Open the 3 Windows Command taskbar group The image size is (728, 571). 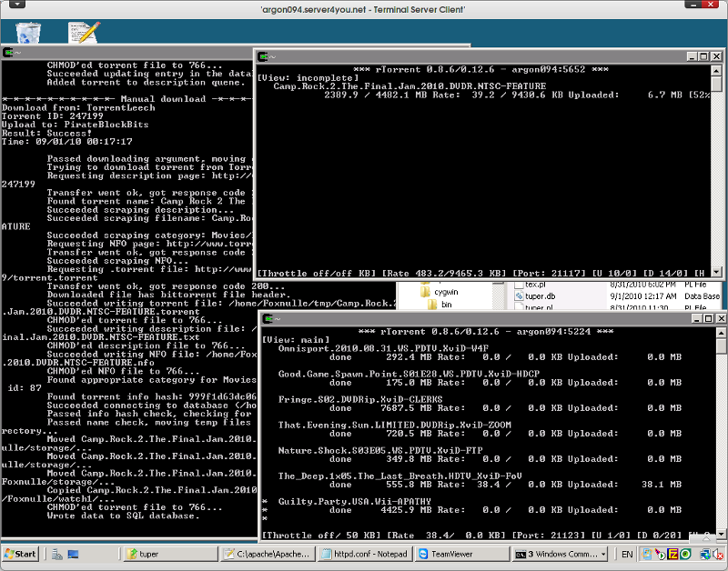560,554
